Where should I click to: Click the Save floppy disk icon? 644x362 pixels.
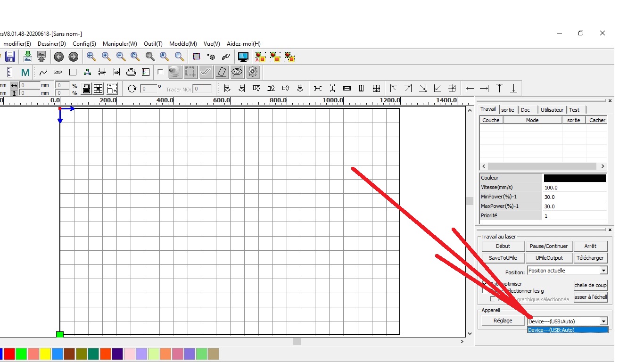pyautogui.click(x=10, y=57)
